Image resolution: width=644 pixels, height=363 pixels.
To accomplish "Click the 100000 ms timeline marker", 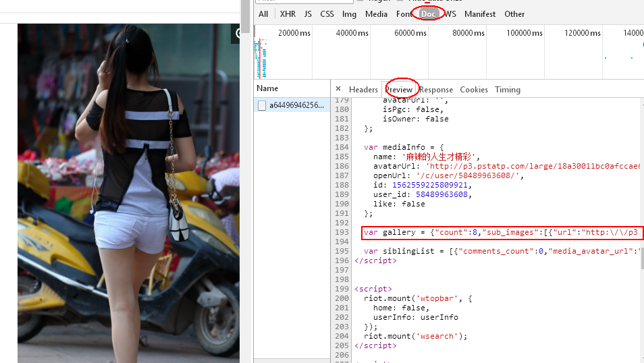I will click(x=524, y=33).
